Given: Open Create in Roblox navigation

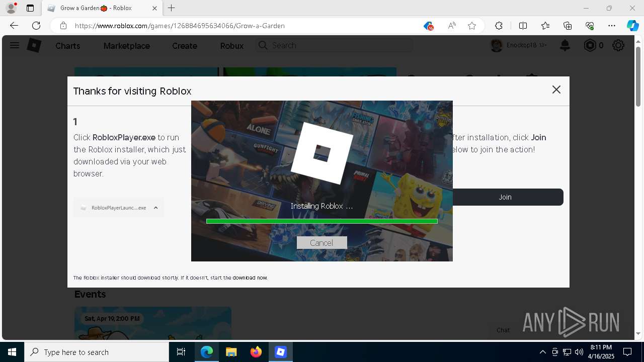Looking at the screenshot, I should click(x=185, y=46).
